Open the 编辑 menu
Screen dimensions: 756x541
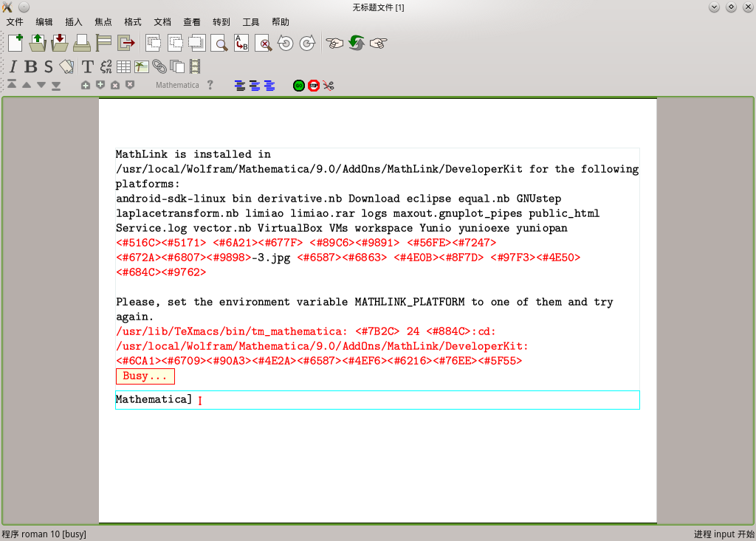click(x=44, y=21)
